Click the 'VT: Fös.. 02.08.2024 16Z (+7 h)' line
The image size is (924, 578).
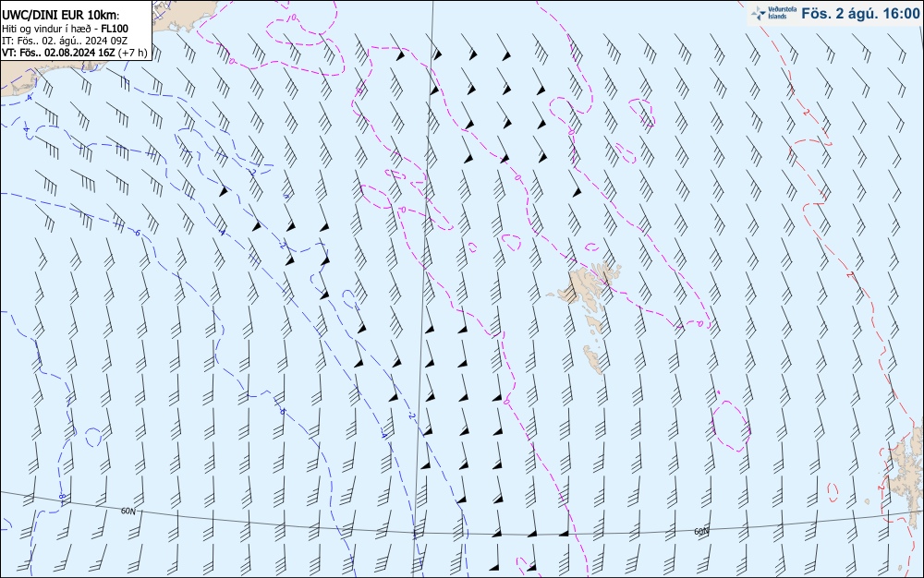coord(75,53)
